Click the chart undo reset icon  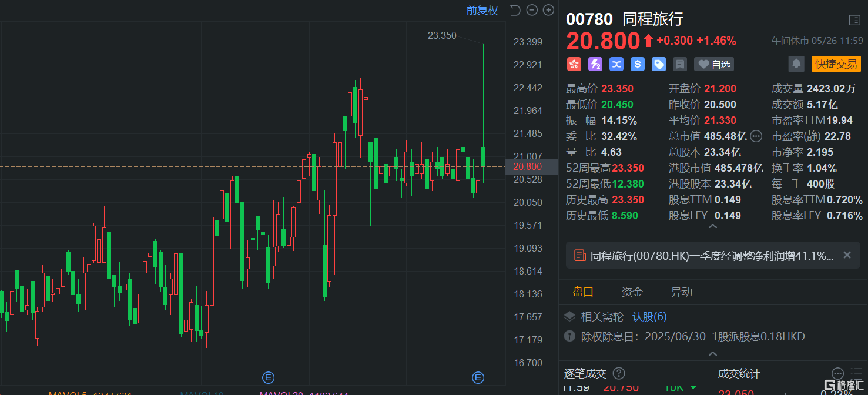pyautogui.click(x=515, y=10)
